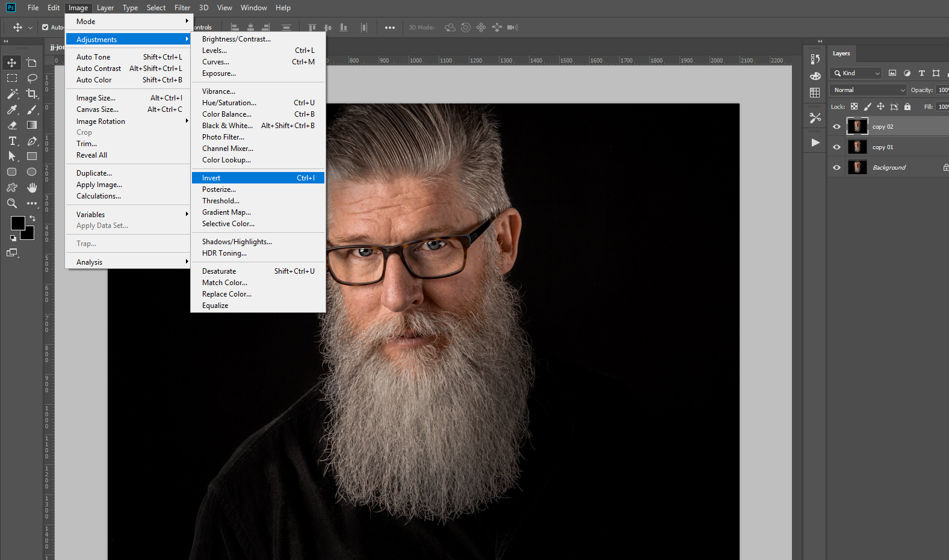Filter layers by type layers
This screenshot has width=949, height=560.
click(x=921, y=73)
